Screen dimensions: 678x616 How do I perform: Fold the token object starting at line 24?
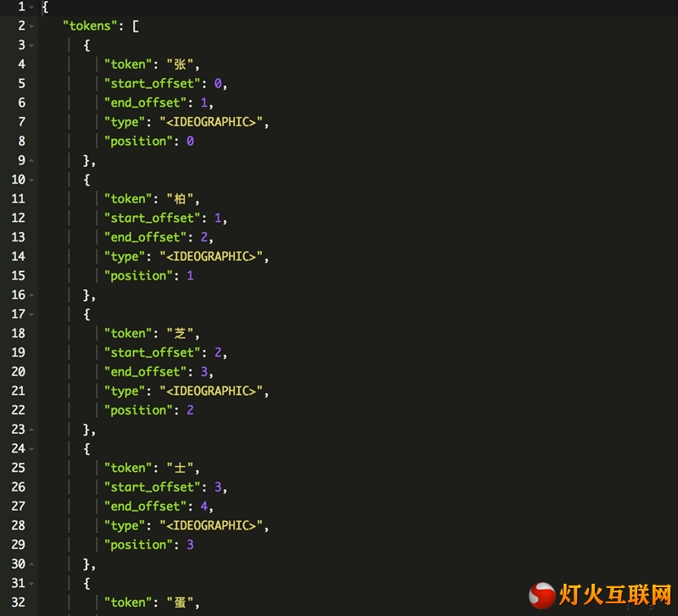point(31,449)
